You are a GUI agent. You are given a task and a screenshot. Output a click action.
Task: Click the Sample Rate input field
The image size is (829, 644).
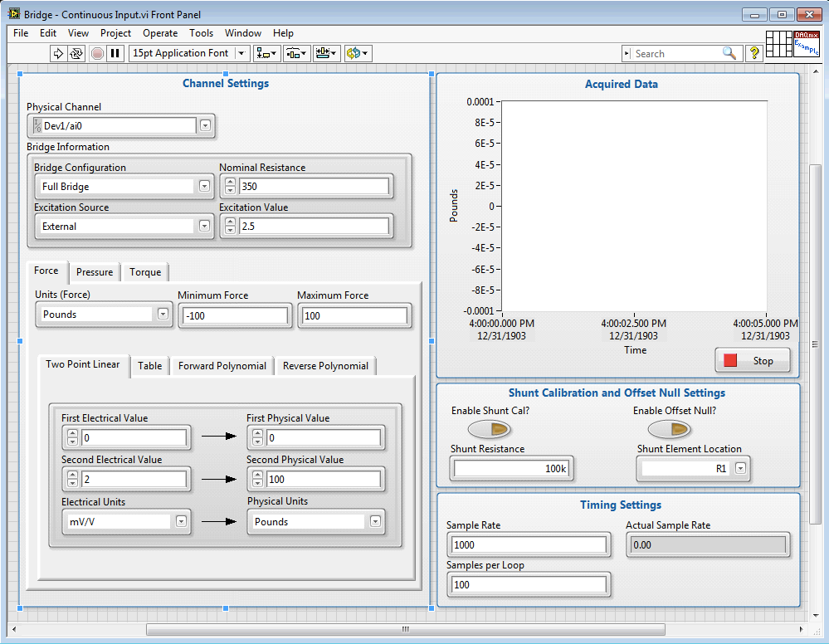pos(528,545)
